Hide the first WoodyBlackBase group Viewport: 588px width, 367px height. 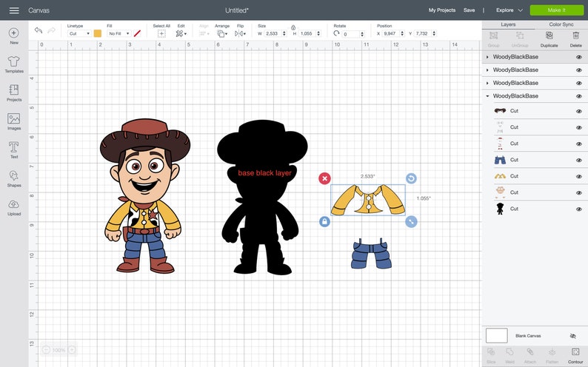click(578, 57)
